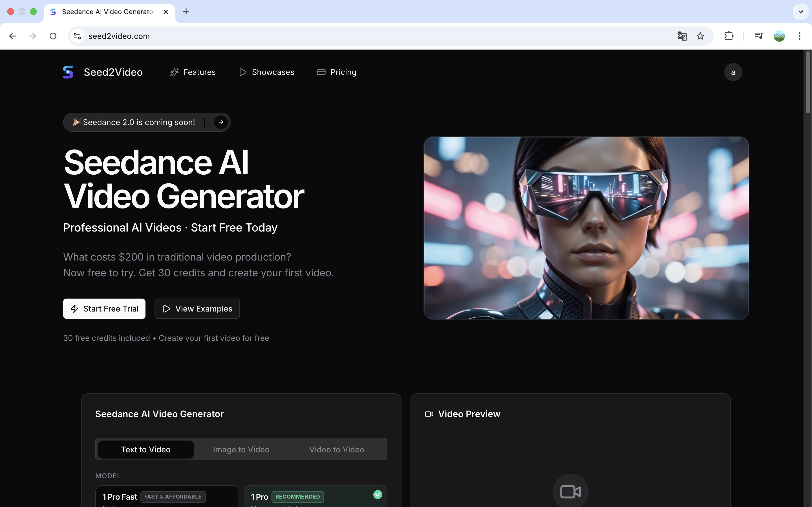The image size is (812, 507).
Task: Click the Seed2Video logo icon
Action: [x=68, y=72]
